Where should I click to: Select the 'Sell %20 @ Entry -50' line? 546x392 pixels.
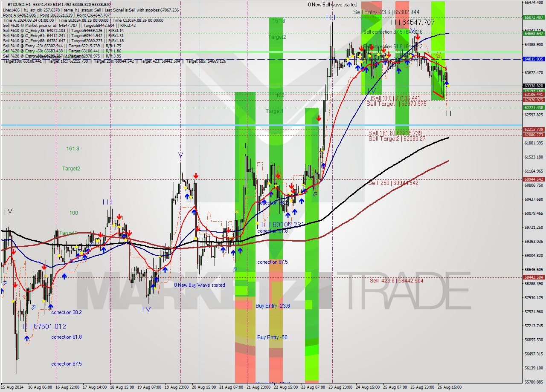coord(62,51)
